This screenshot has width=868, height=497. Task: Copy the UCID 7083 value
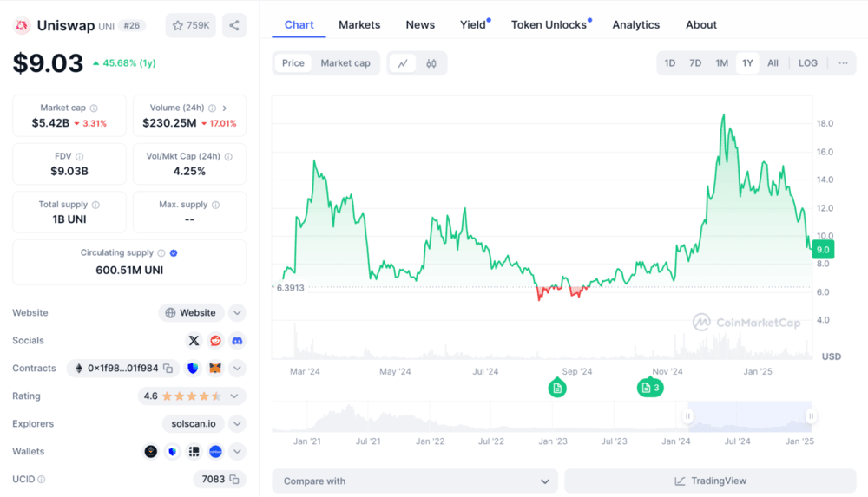point(234,480)
